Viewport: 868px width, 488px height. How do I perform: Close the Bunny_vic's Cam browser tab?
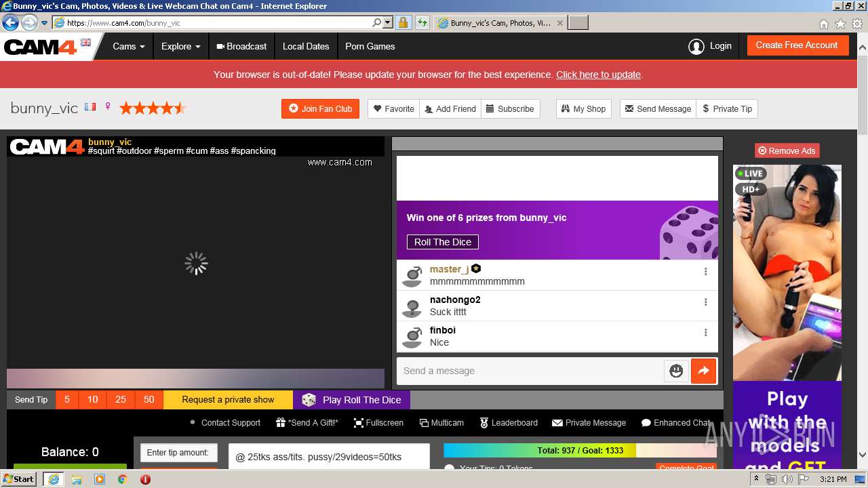click(559, 23)
